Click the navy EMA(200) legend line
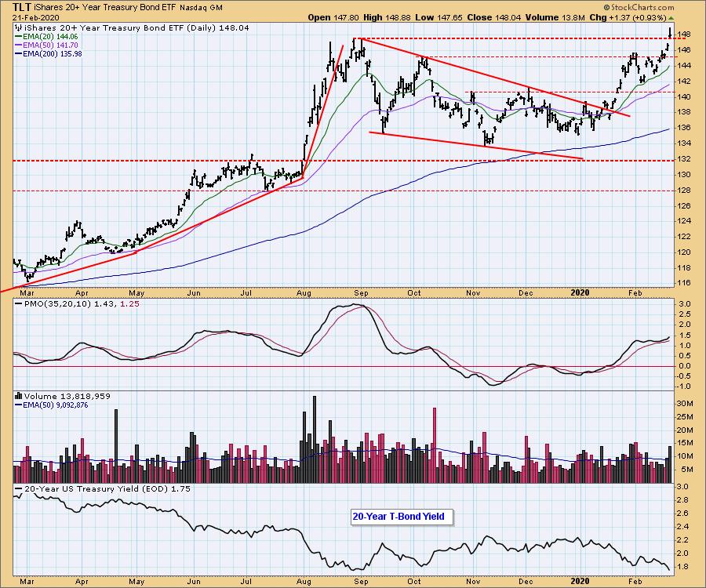Image resolution: width=706 pixels, height=588 pixels. pyautogui.click(x=19, y=53)
